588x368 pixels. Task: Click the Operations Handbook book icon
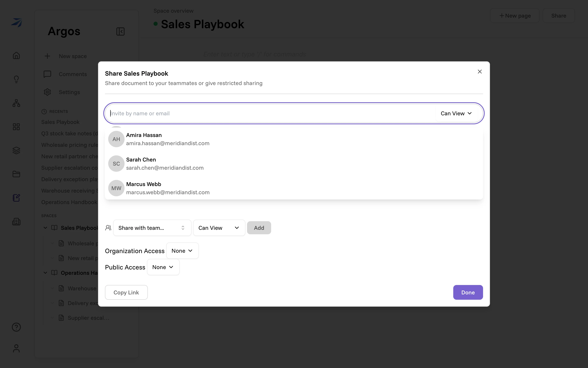click(55, 273)
